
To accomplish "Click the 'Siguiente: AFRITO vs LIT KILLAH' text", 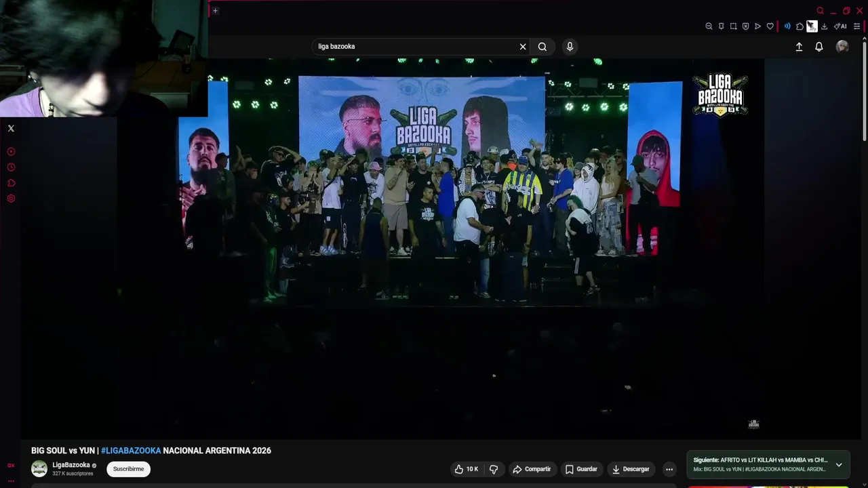I will point(760,460).
